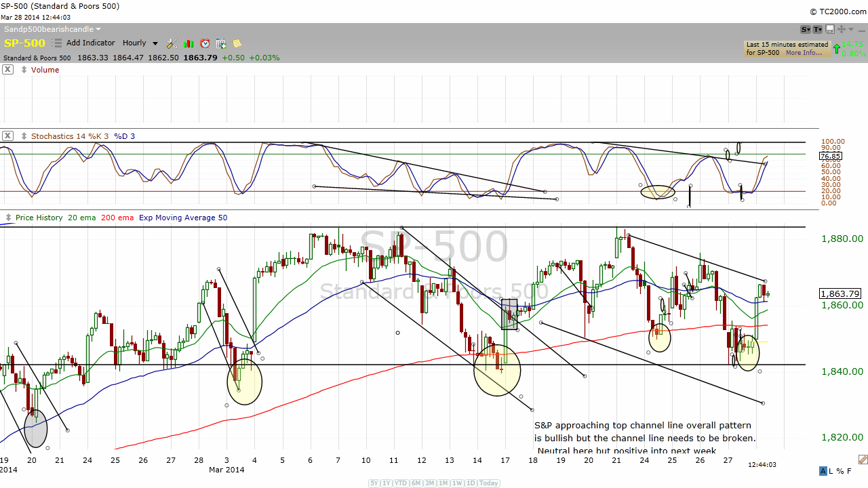Image resolution: width=868 pixels, height=488 pixels.
Task: Click the resize arrows beside Stochastics
Action: (24, 136)
